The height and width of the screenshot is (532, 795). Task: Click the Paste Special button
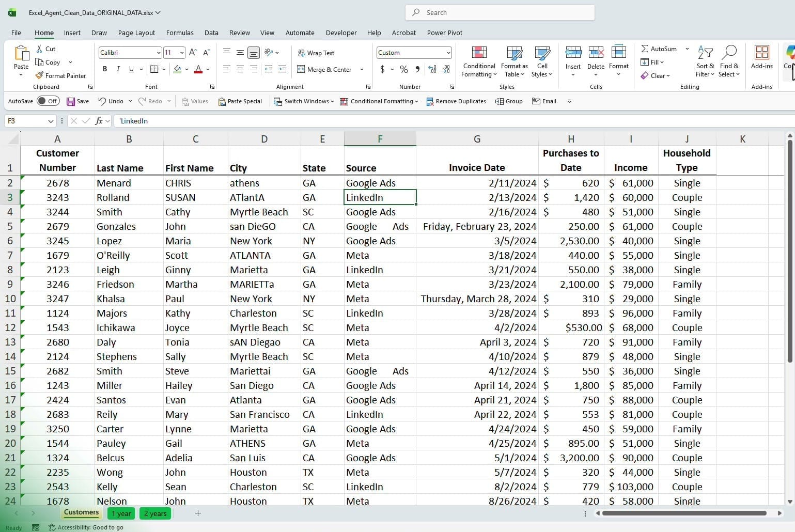(x=240, y=101)
